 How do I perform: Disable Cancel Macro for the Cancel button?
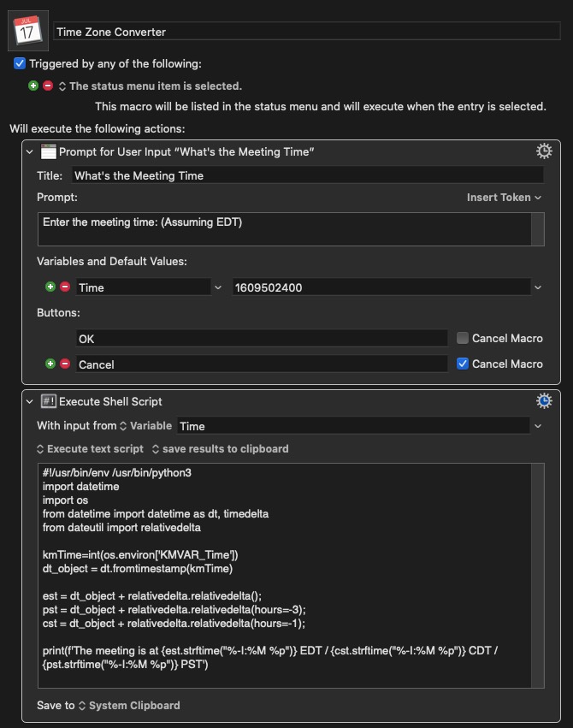pos(462,364)
